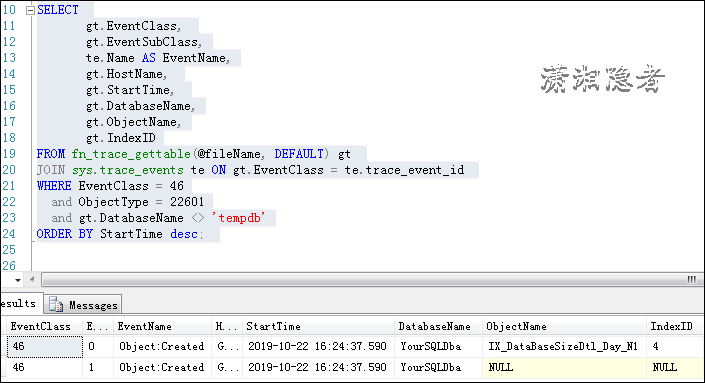Click the 'tempdb' string in the query
Image resolution: width=705 pixels, height=383 pixels.
coord(239,218)
